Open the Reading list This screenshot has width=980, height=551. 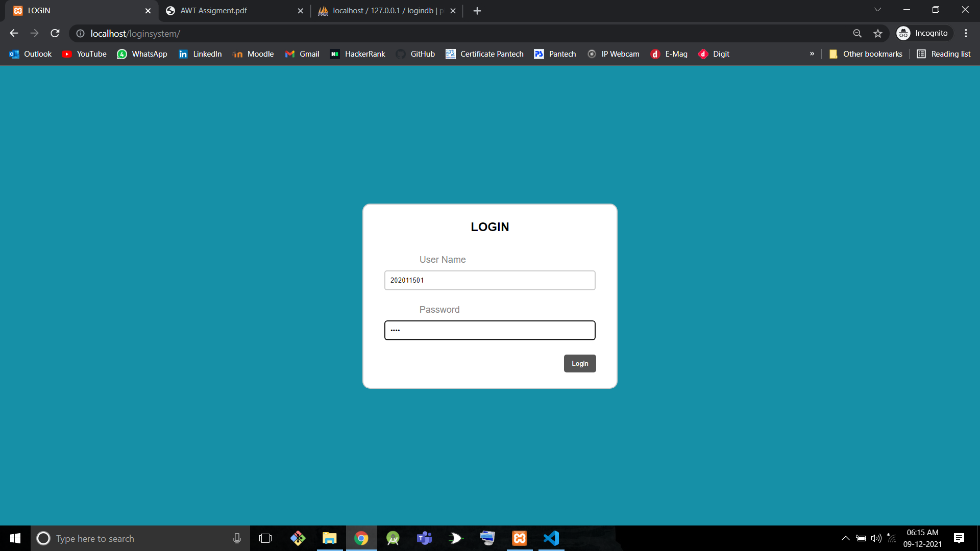point(944,54)
